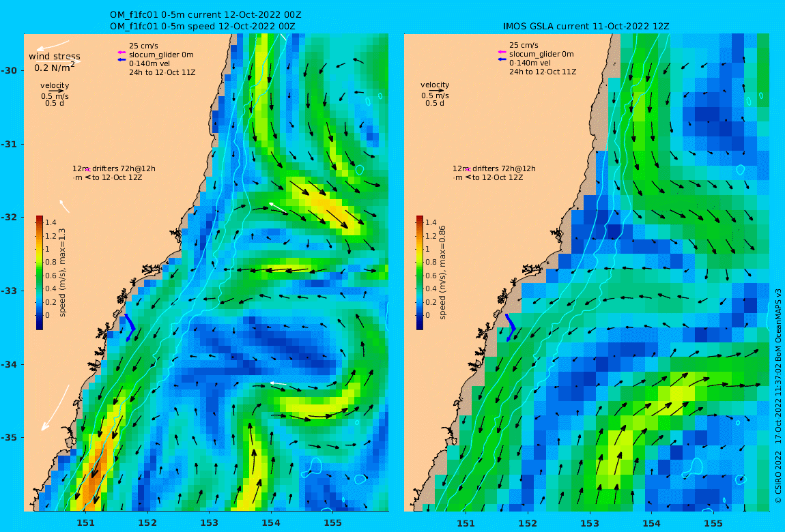Click the 'velocity' label in the IMOS GSLA map
This screenshot has width=785, height=532.
coord(435,85)
